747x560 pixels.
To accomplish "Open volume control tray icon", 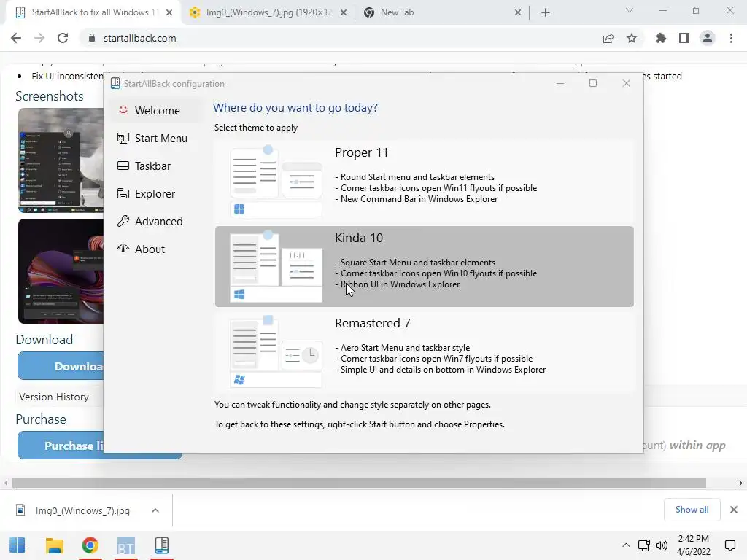I will (662, 545).
